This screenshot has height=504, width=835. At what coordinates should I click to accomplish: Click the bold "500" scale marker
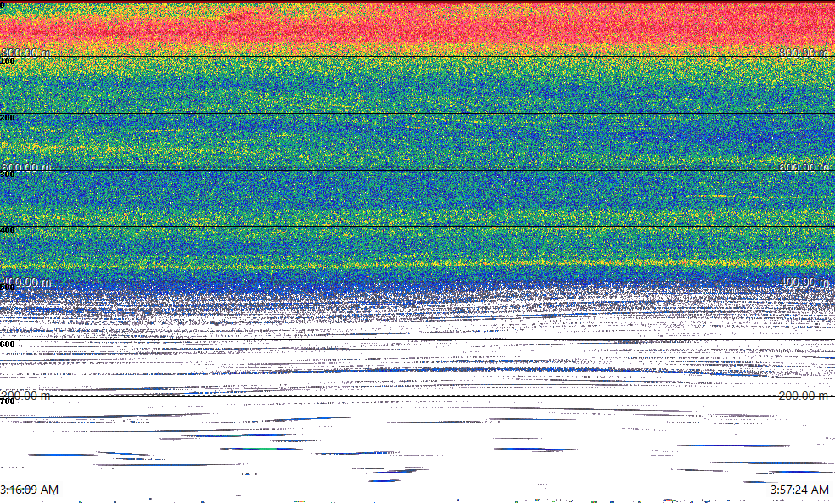point(8,288)
